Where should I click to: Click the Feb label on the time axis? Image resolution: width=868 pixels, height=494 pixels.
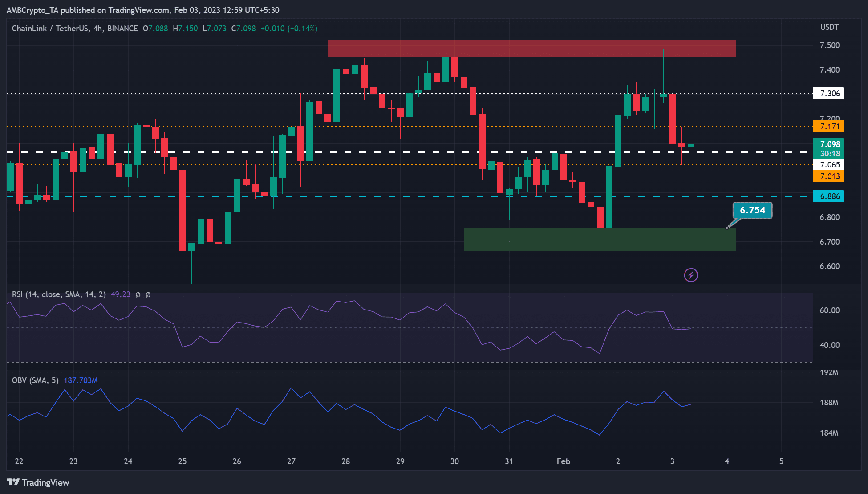point(563,461)
